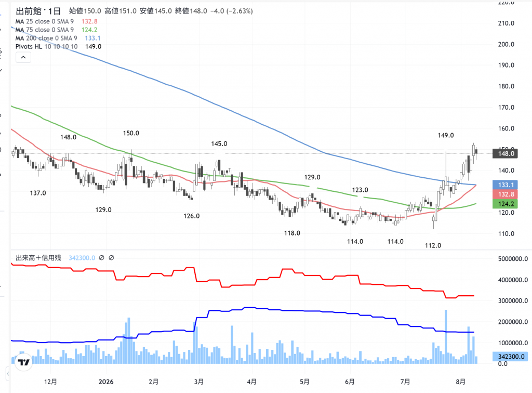
Task: Click the blue 133.1 label on the price axis
Action: pos(505,185)
